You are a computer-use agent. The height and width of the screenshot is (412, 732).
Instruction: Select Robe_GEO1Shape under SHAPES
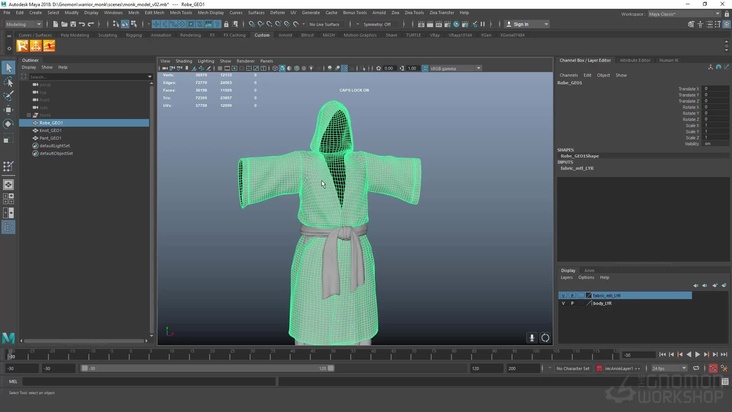[579, 156]
